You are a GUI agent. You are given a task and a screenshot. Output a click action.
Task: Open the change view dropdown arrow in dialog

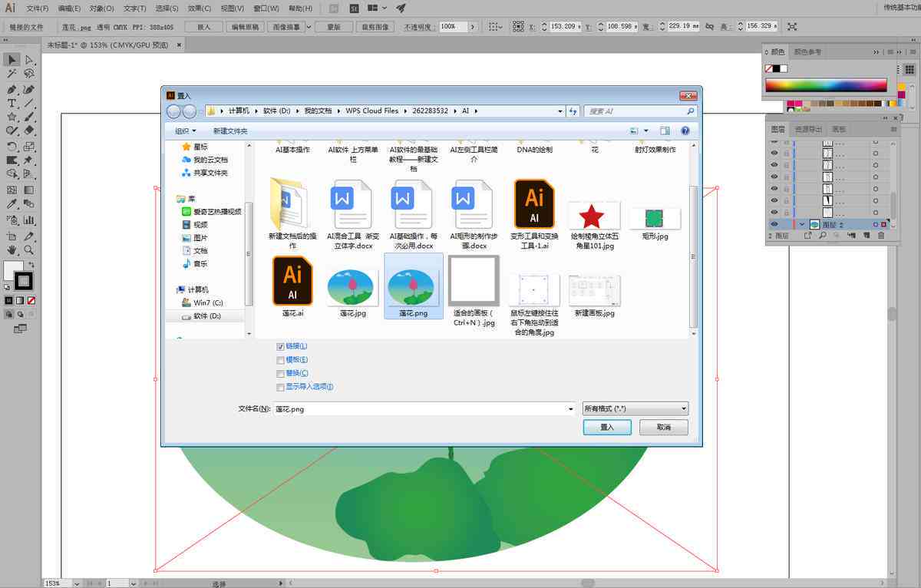pyautogui.click(x=646, y=131)
